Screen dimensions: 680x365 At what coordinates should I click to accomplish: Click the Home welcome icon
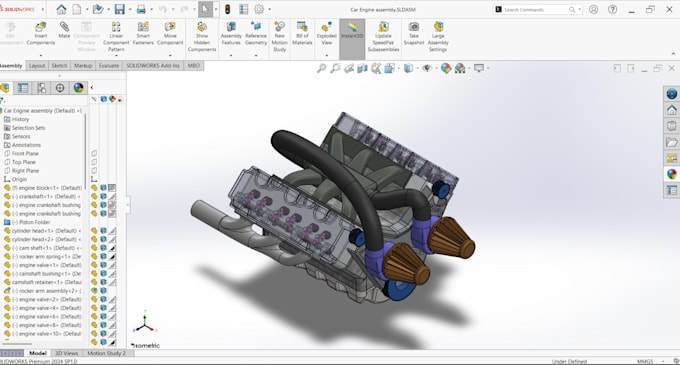61,9
